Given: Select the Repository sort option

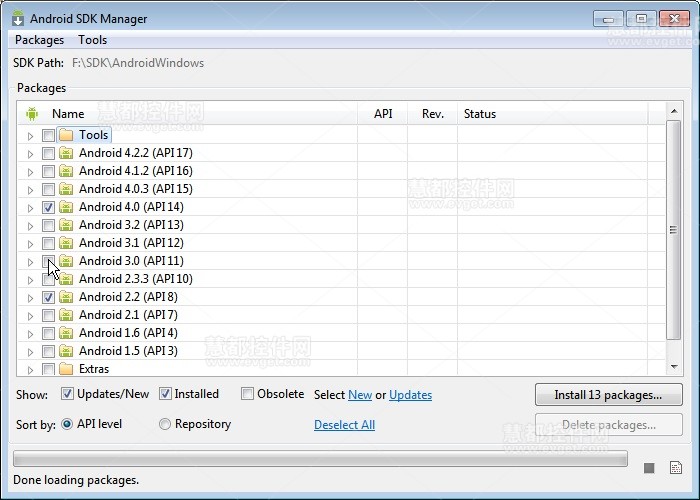Looking at the screenshot, I should tap(165, 424).
